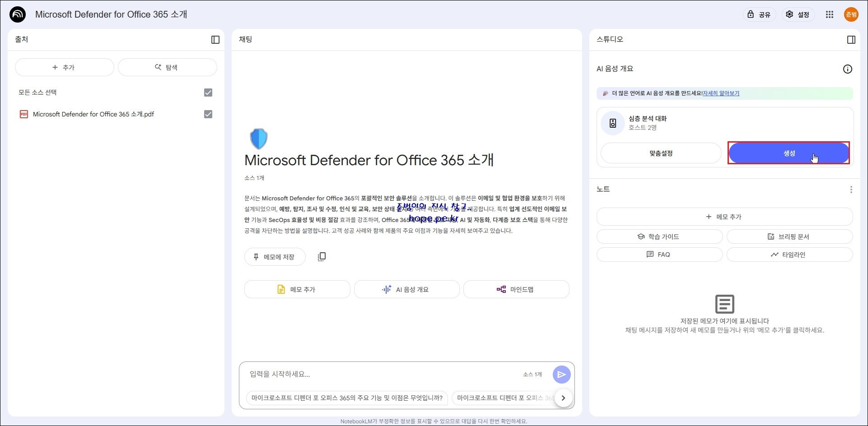Click the notebook title in the header
Screen dimensions: 868x426
click(111, 14)
